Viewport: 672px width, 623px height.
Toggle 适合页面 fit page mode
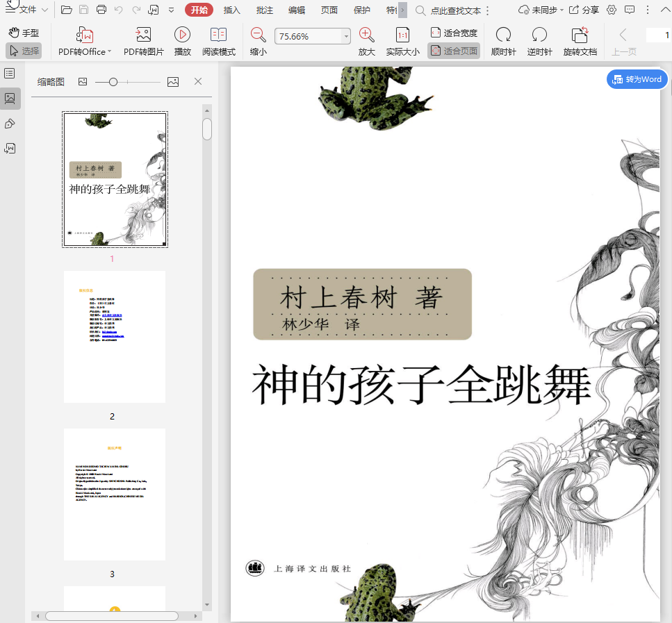click(x=454, y=51)
